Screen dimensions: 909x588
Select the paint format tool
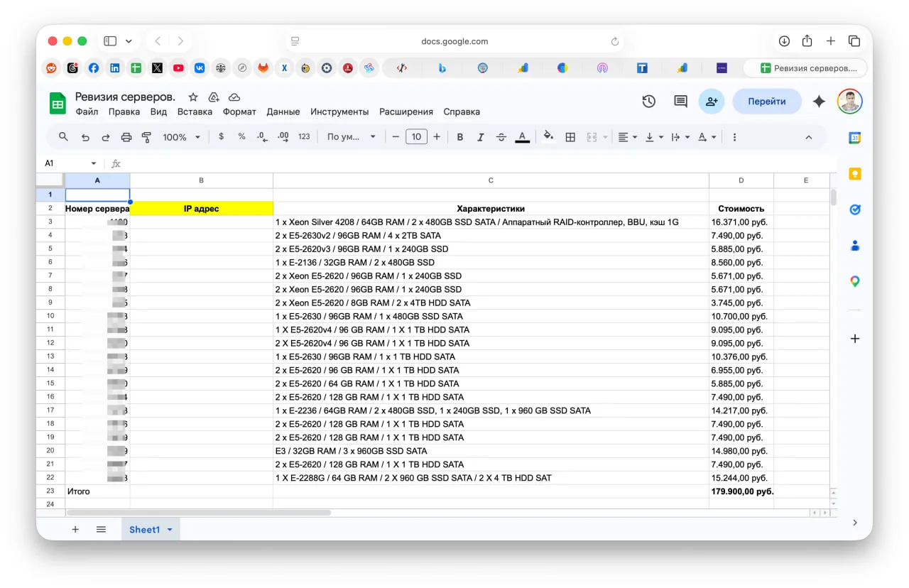point(147,137)
